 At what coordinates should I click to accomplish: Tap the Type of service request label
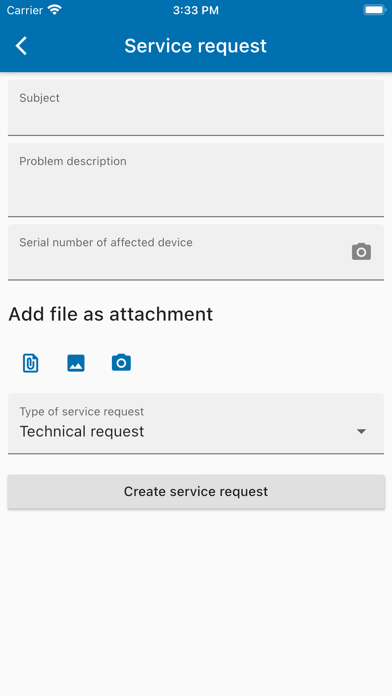click(x=82, y=411)
